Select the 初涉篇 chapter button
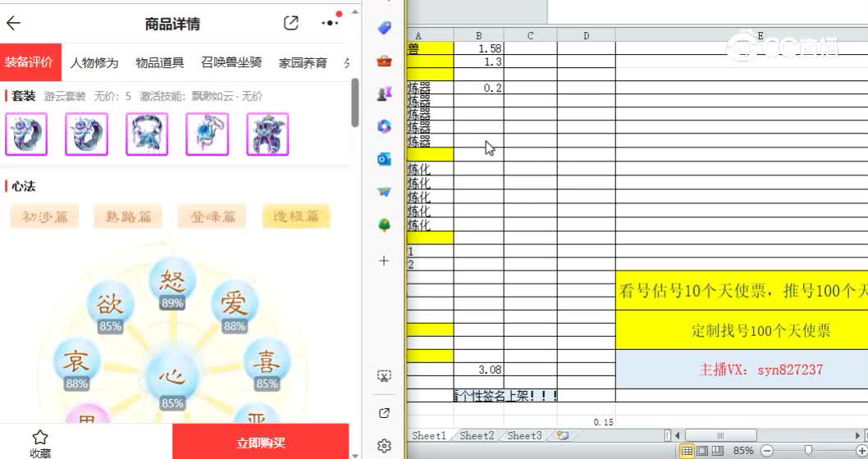 45,216
